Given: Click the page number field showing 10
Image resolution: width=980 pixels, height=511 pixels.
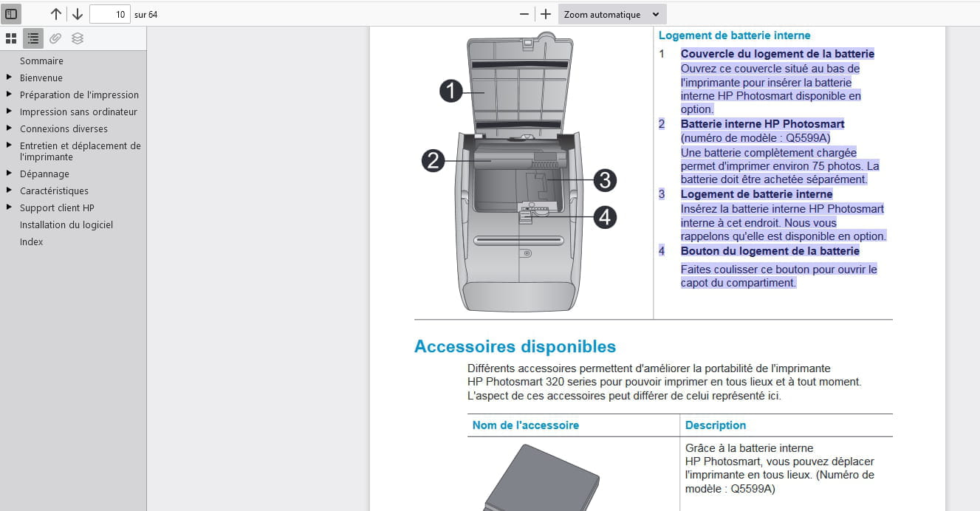Looking at the screenshot, I should [x=110, y=14].
